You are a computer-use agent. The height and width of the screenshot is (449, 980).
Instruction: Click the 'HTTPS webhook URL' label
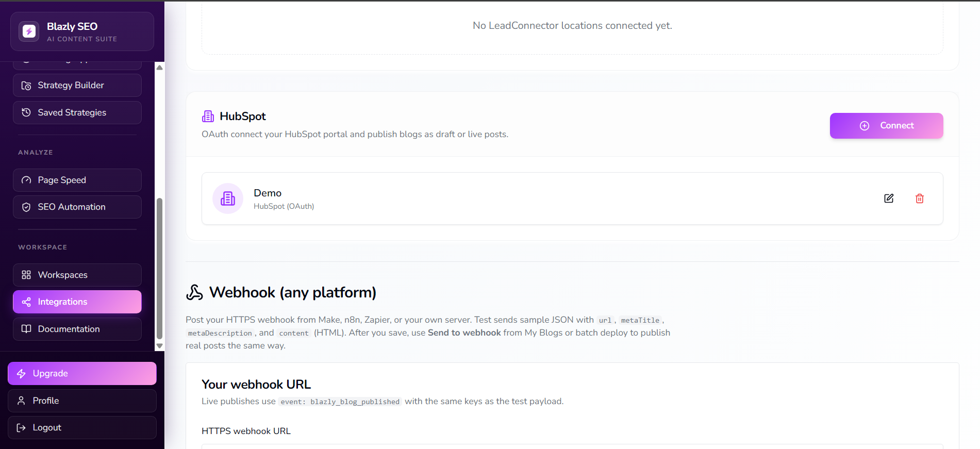246,431
